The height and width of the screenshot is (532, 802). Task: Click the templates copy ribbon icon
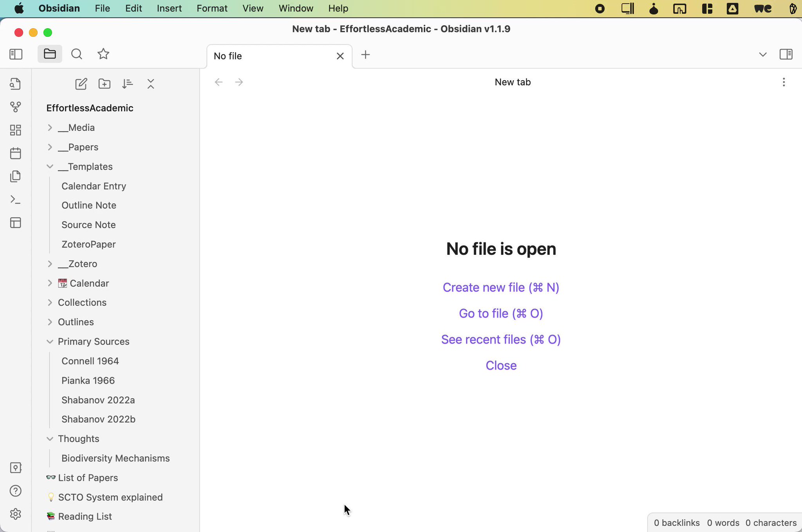point(16,176)
